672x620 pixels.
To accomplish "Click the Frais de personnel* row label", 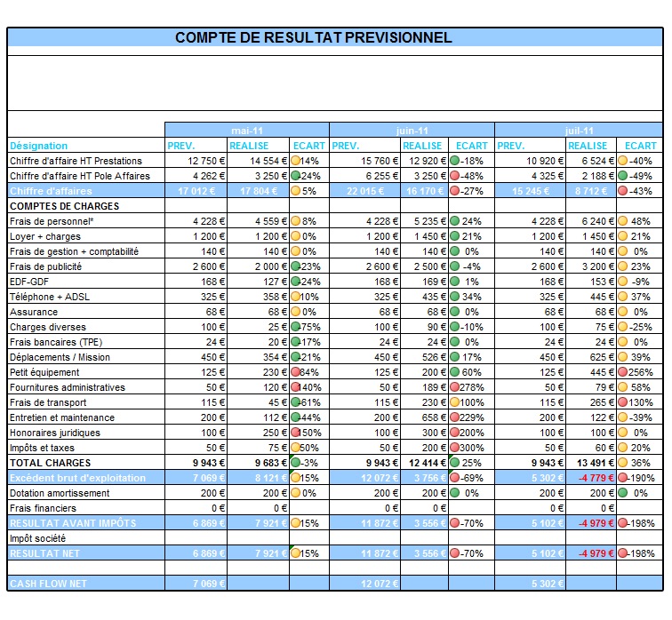I will tap(52, 221).
